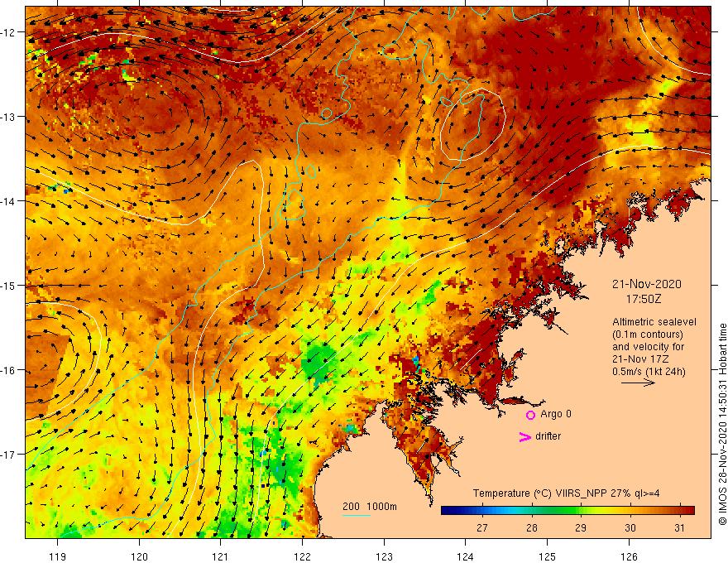Click the 'and velocity for' caption line
Screen dimensions: 728x563
648,347
